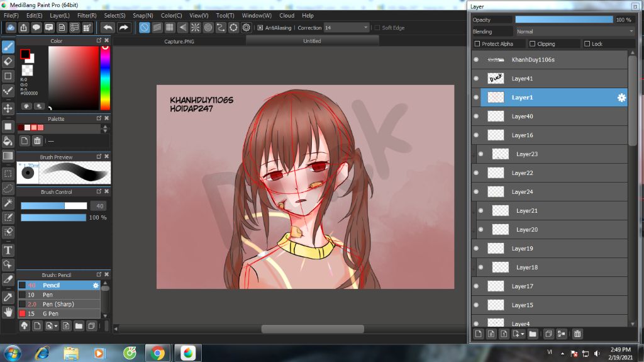
Task: Select Layer17 in layer list
Action: (x=550, y=286)
